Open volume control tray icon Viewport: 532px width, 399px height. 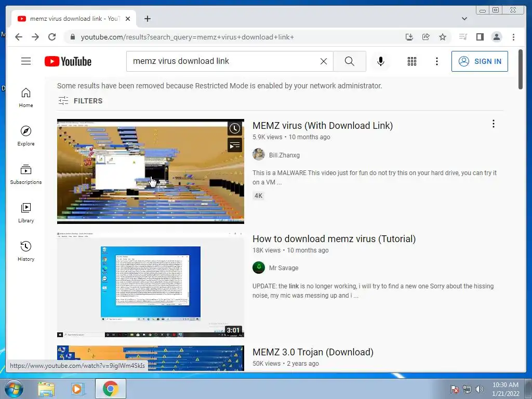479,389
